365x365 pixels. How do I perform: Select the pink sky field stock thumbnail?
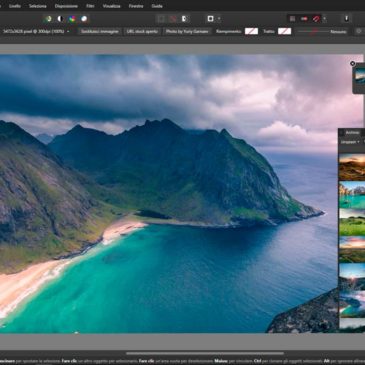point(352,249)
